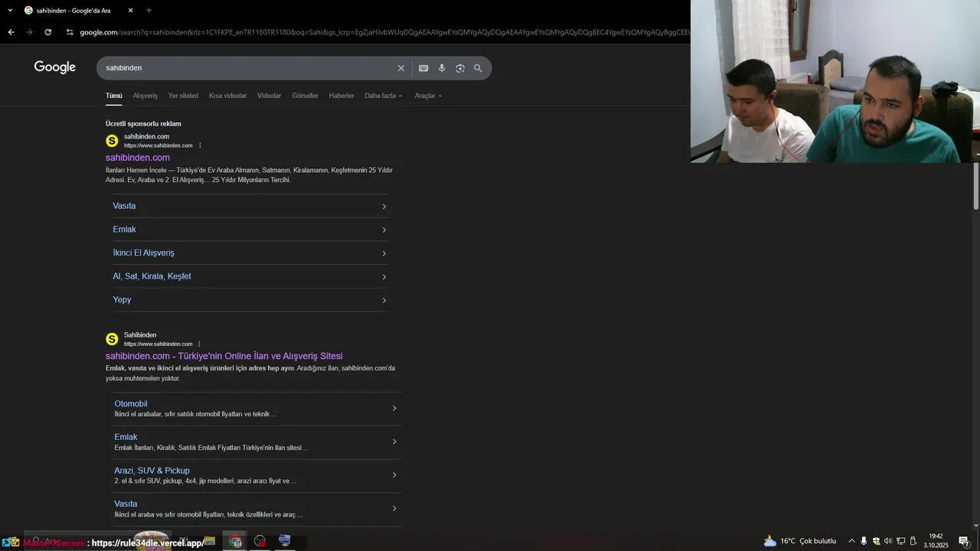
Task: Open three-dot menu of the Sahibinden organic result
Action: click(199, 344)
